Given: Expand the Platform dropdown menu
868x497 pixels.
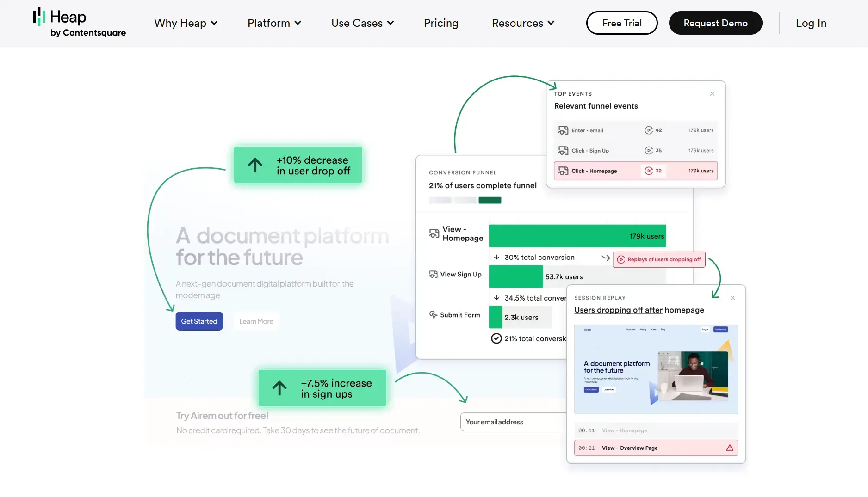Looking at the screenshot, I should click(274, 23).
